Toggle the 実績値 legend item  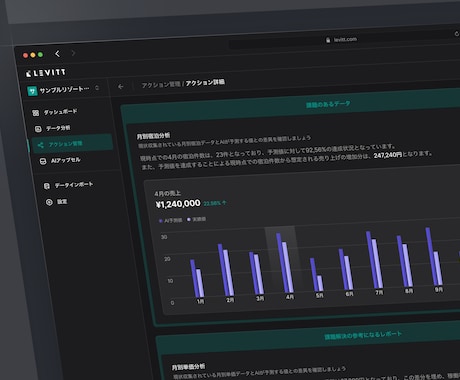pyautogui.click(x=196, y=219)
